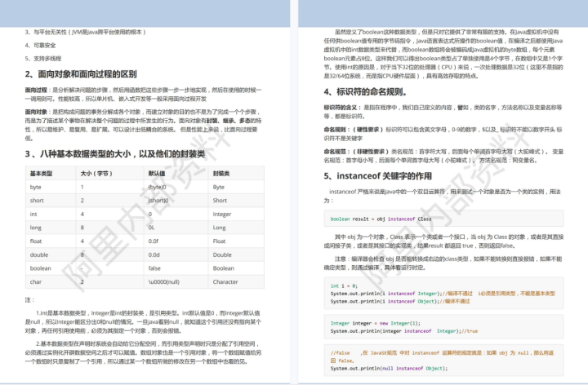Click wrapper class "Boolean" in the table
Viewport: 588px width, 385px height.
(x=223, y=268)
